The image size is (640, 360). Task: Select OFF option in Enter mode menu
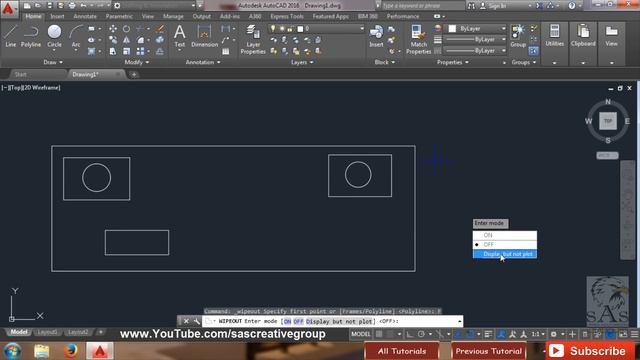point(504,244)
